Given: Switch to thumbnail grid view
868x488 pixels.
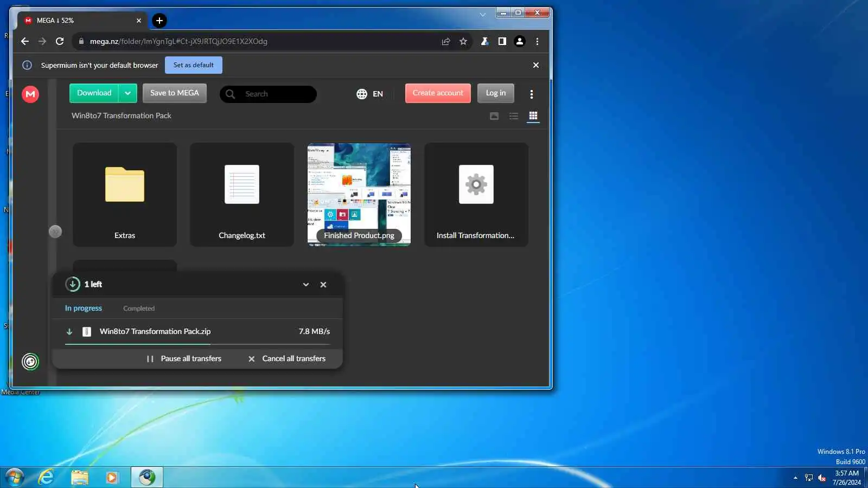Looking at the screenshot, I should 533,116.
